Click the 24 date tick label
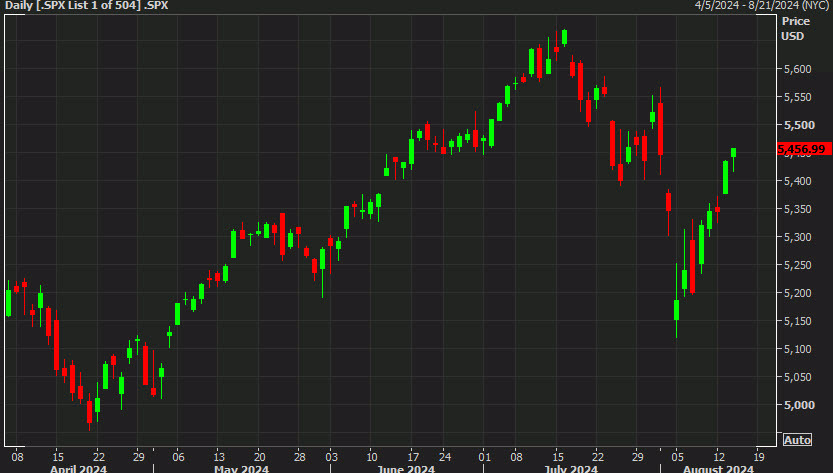Screen dimensions: 833x473 (445, 457)
